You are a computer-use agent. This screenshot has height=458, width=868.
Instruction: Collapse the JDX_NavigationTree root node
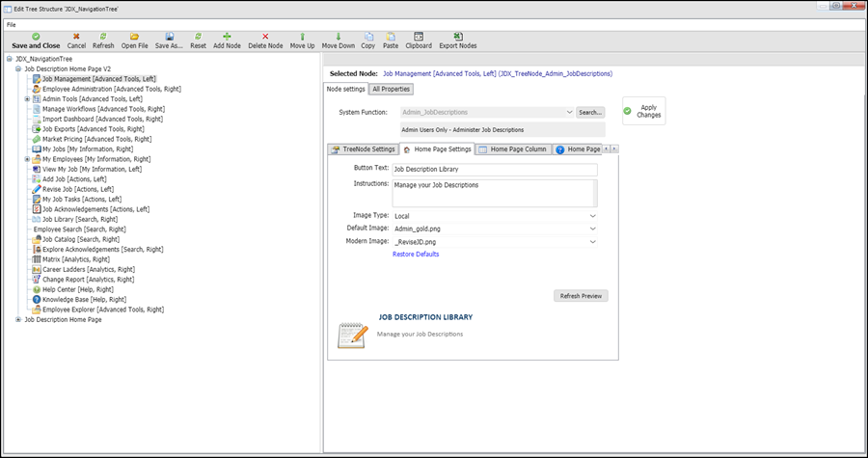(9, 59)
